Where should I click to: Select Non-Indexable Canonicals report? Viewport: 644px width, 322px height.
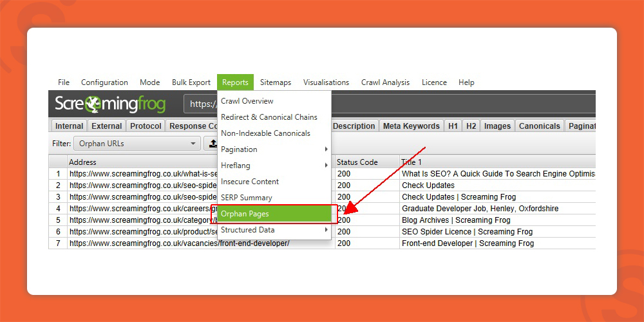pos(274,133)
